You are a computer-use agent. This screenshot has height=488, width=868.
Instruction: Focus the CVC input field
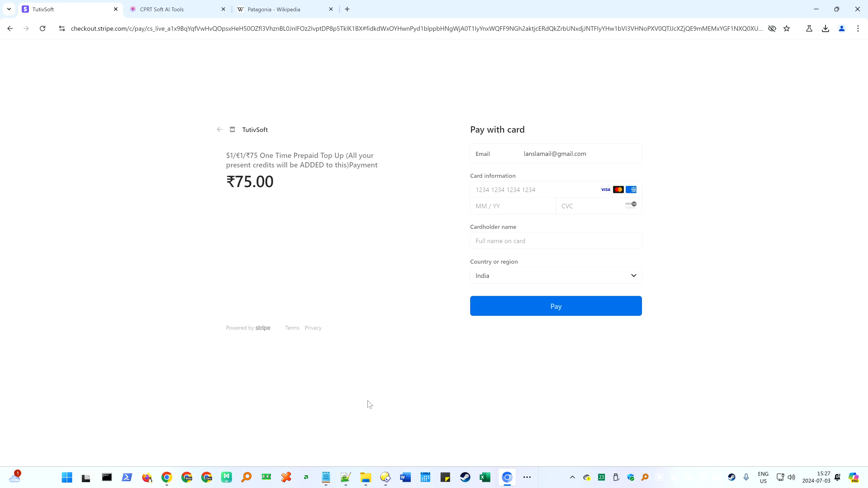pyautogui.click(x=598, y=206)
